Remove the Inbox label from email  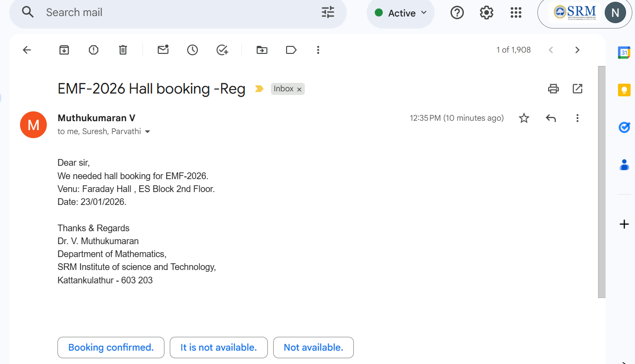click(x=299, y=90)
